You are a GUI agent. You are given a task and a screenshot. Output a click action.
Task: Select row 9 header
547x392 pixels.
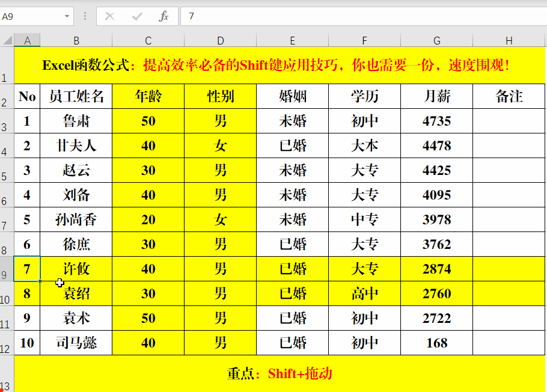(7, 269)
